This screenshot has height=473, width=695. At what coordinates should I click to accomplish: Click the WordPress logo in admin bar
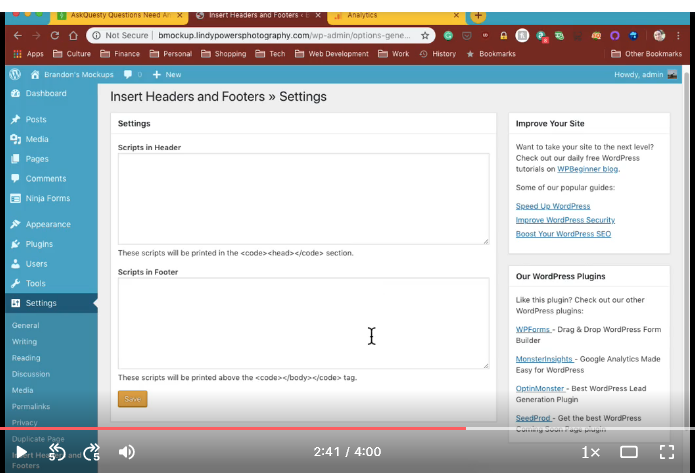[x=15, y=74]
